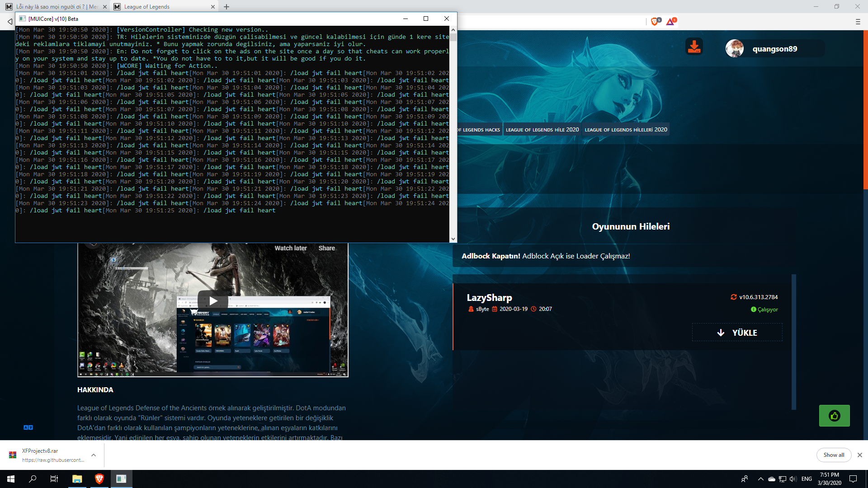This screenshot has width=868, height=488.
Task: Expand XFProjectv8.rar download options chevron
Action: tap(94, 455)
